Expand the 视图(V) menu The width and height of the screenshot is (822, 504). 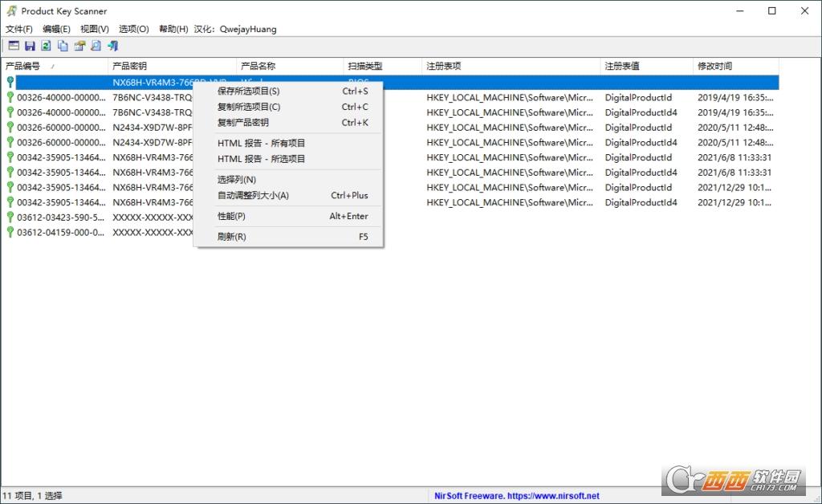coord(94,29)
